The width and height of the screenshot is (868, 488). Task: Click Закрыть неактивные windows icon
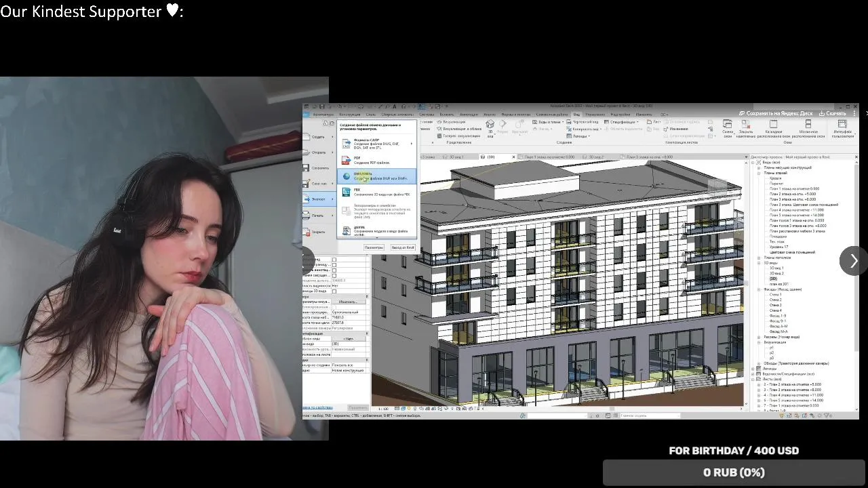tap(746, 124)
